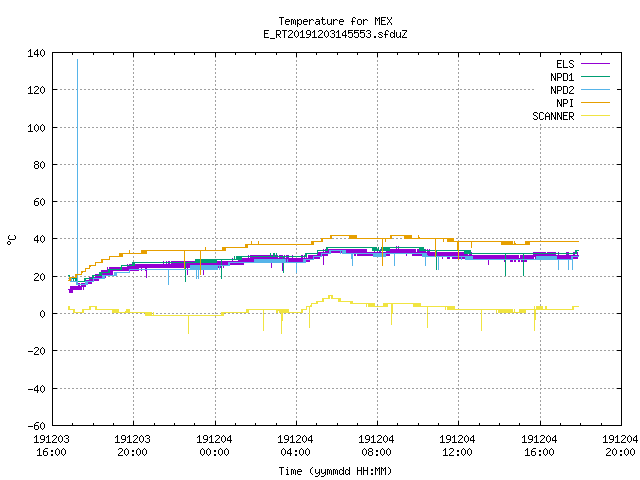The image size is (640, 480).
Task: Click the 20 y-axis tick label
Action: click(39, 277)
